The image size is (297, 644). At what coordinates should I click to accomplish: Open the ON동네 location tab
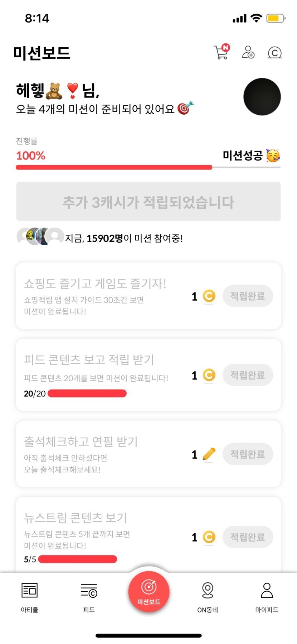208,591
